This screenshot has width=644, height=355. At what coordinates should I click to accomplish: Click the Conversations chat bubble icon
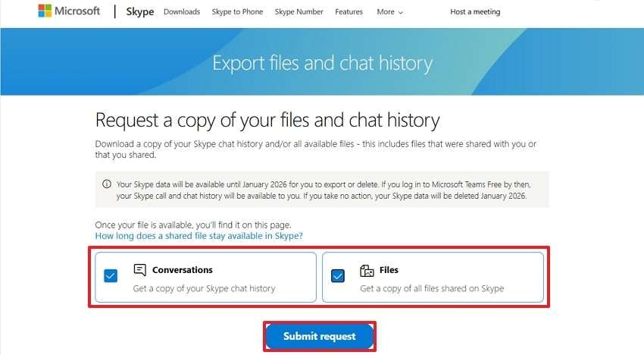point(139,270)
